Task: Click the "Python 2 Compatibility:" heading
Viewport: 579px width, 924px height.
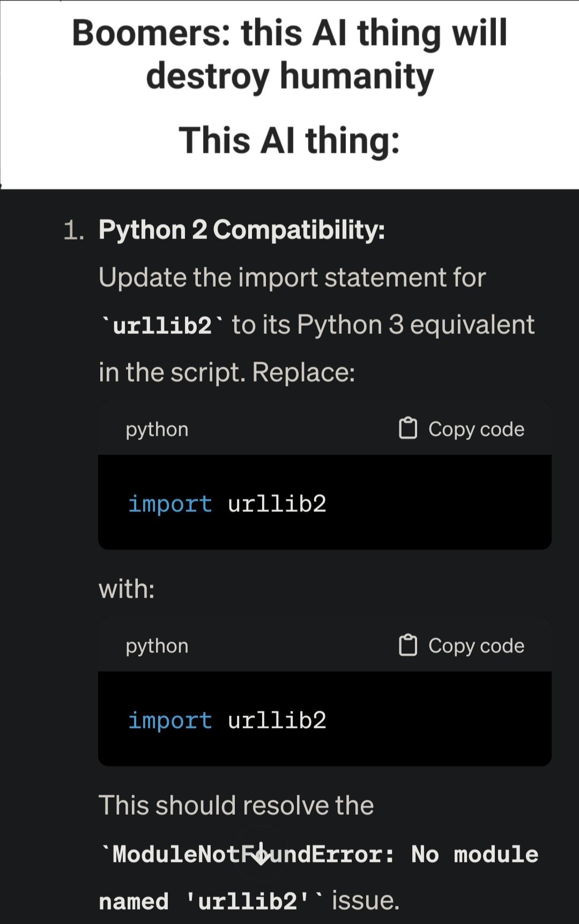Action: [x=241, y=230]
